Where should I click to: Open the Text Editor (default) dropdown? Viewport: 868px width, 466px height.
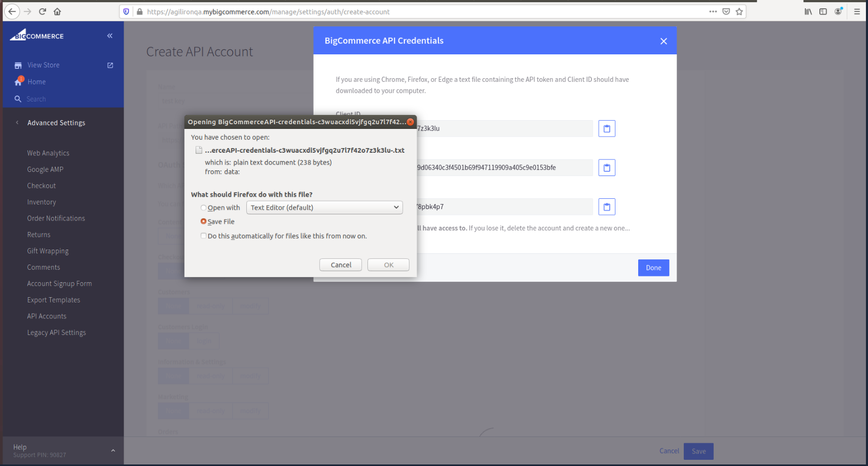pos(325,208)
